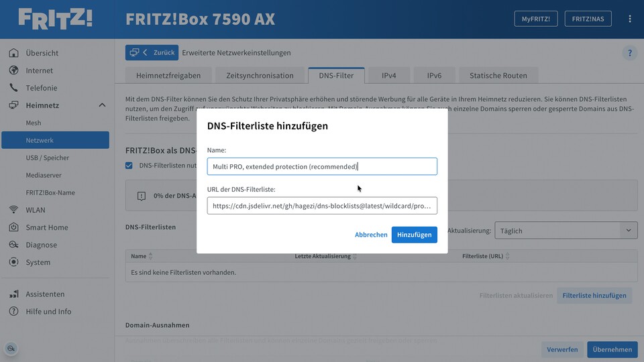
Task: Switch to the Zeitsynchronisation tab
Action: click(x=260, y=76)
